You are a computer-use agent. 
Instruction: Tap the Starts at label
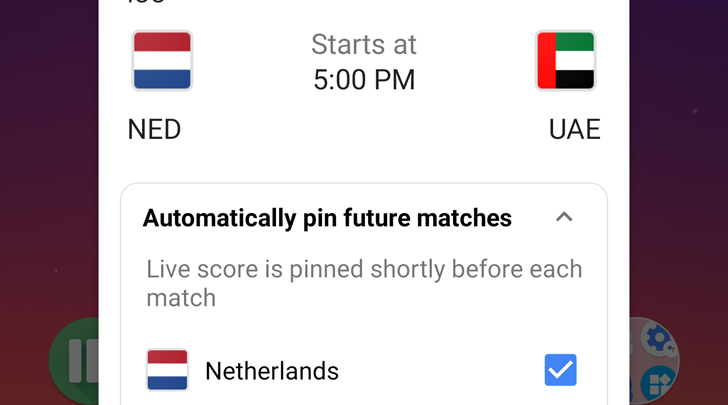pyautogui.click(x=364, y=45)
